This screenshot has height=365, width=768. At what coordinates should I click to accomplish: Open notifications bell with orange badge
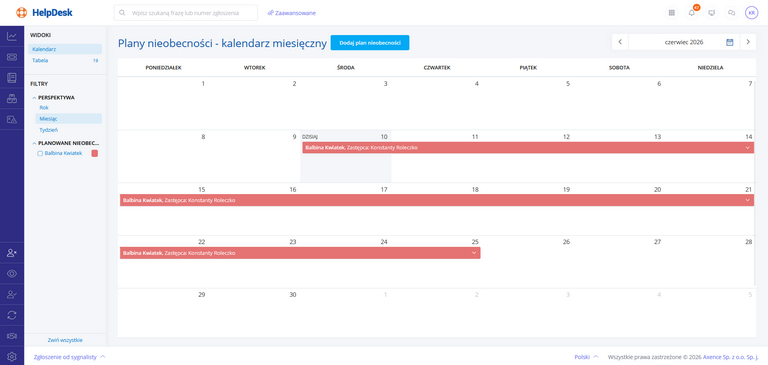(x=692, y=13)
